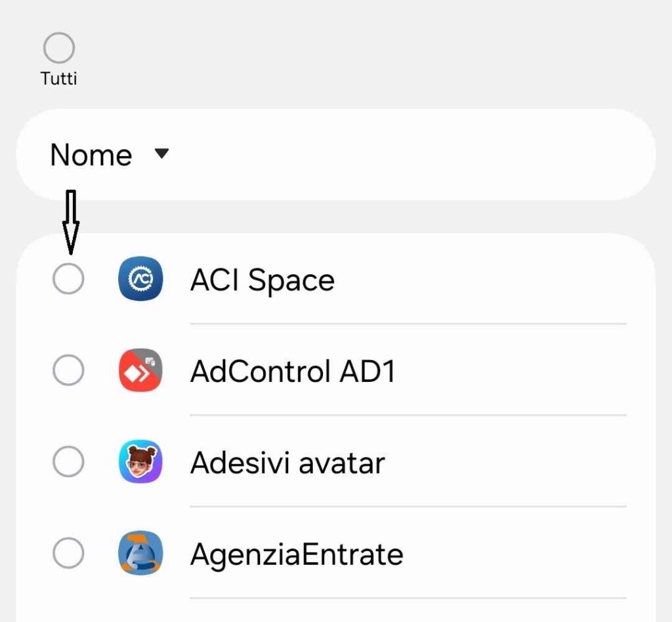Click the ACI Space list row
The width and height of the screenshot is (672, 622).
[328, 279]
